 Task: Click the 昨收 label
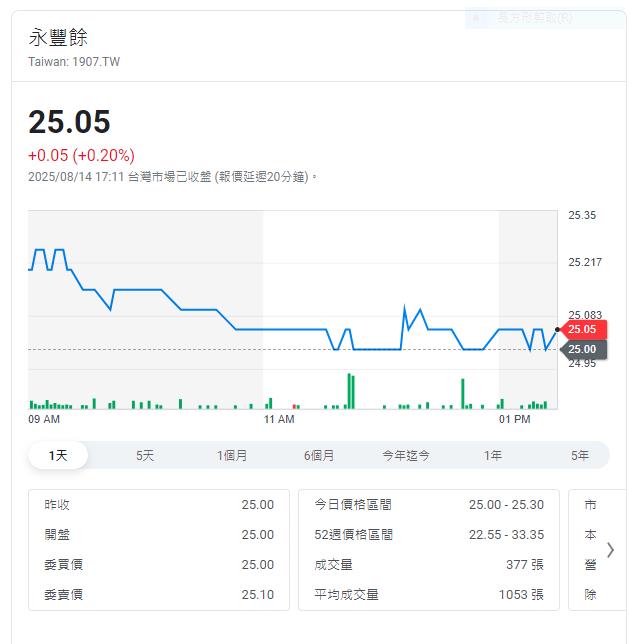[57, 504]
